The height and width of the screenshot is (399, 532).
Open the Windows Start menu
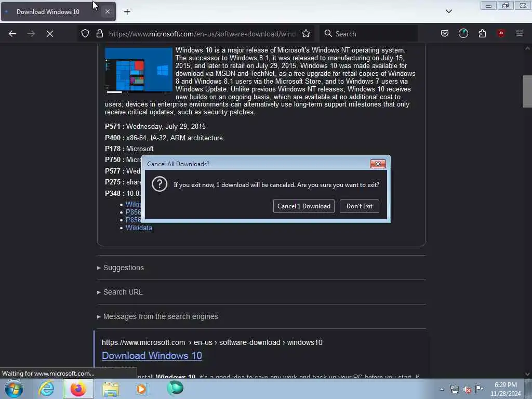pos(14,389)
